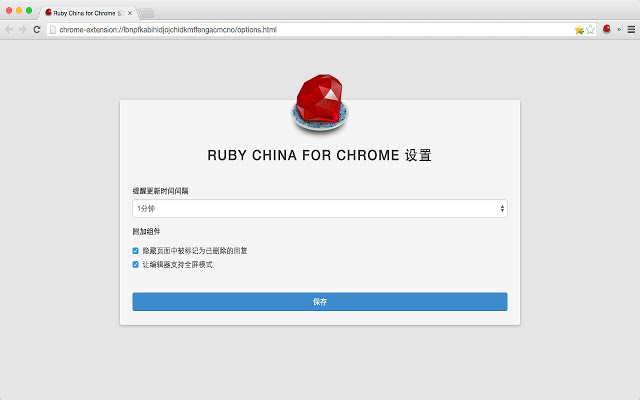Click the browser back arrow
The width and height of the screenshot is (640, 400).
tap(9, 29)
